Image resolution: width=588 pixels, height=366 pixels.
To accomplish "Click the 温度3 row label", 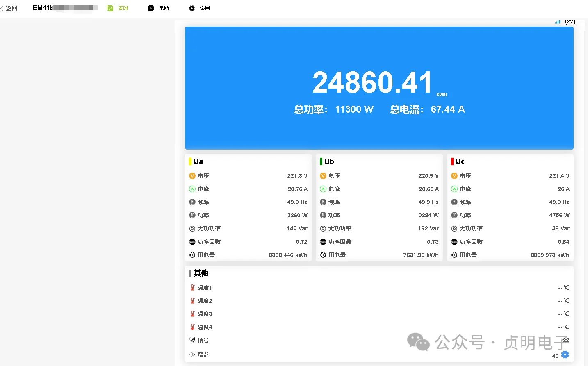I will [x=205, y=314].
